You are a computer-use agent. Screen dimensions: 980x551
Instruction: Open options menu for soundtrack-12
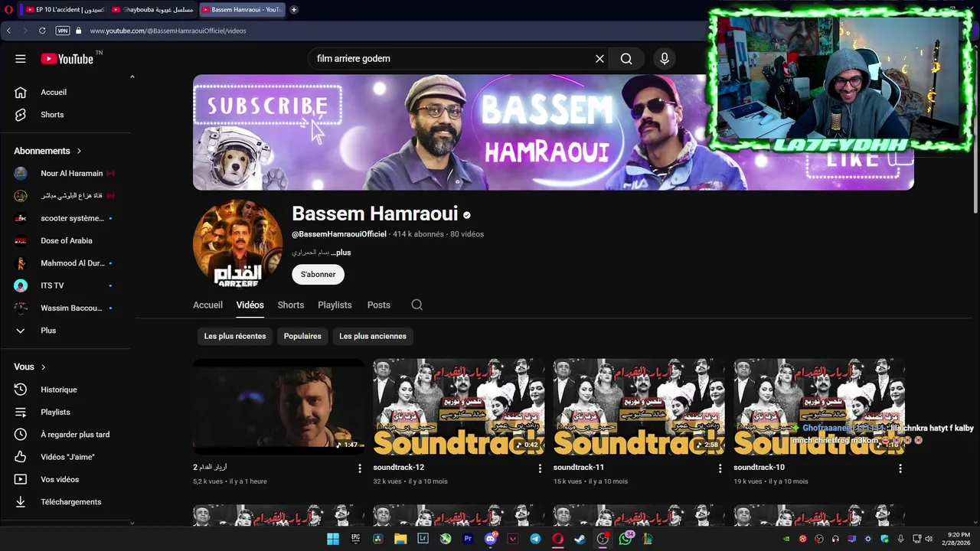(540, 468)
